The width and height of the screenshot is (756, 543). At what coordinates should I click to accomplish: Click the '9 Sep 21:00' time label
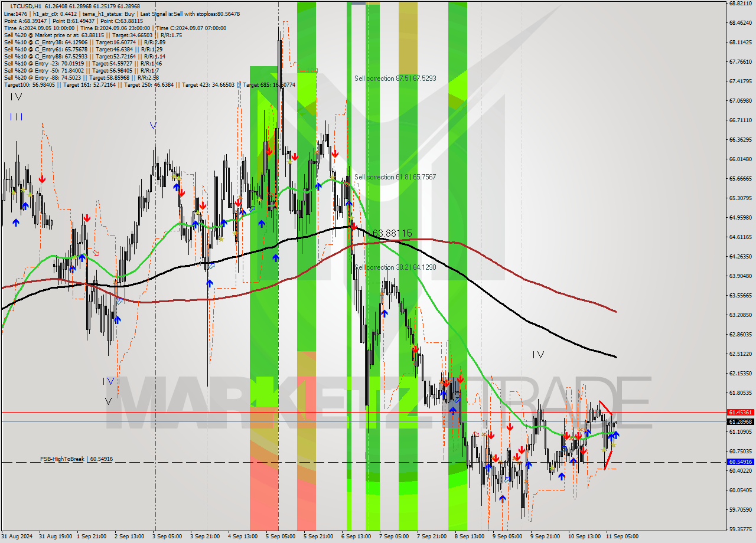(546, 537)
